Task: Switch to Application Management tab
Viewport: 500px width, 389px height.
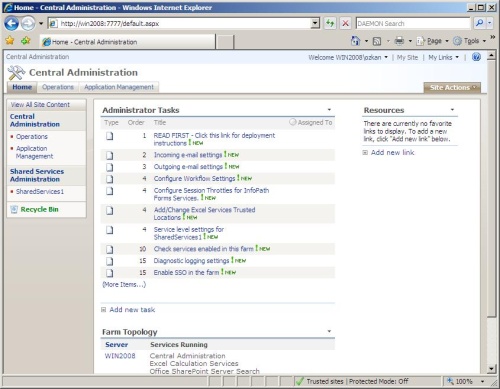Action: click(x=119, y=87)
